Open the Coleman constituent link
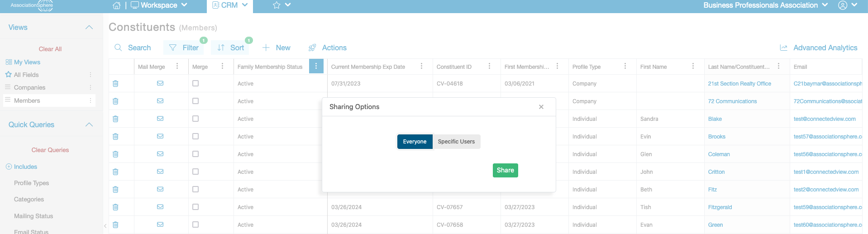The width and height of the screenshot is (868, 234). tap(719, 154)
